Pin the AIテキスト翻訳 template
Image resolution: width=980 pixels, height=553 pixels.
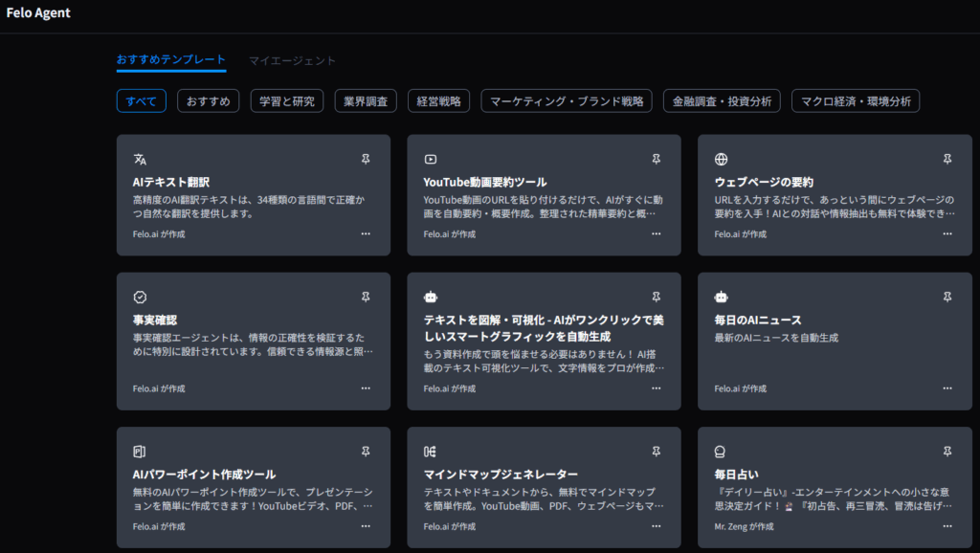pos(366,160)
